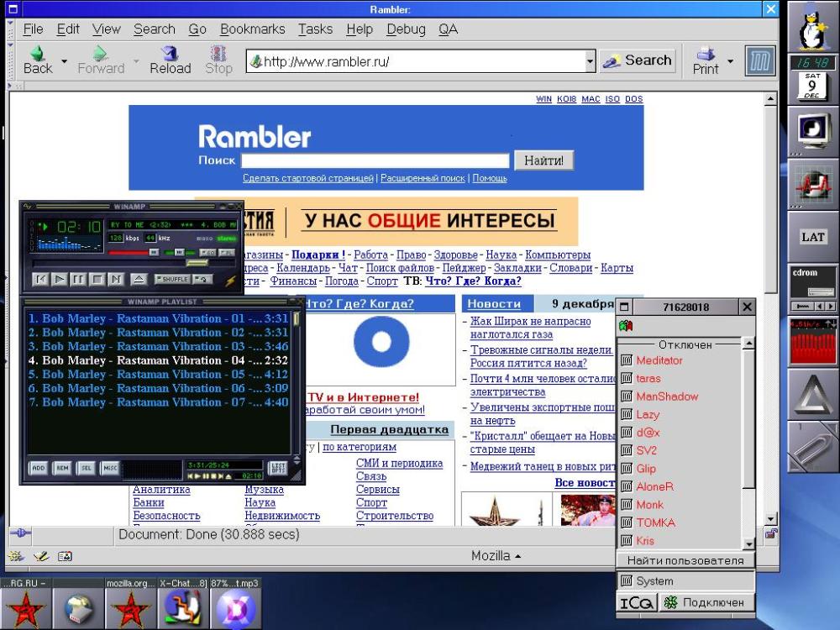Click the ICQ flags icon below title
Viewport: 840px width, 630px height.
click(626, 325)
